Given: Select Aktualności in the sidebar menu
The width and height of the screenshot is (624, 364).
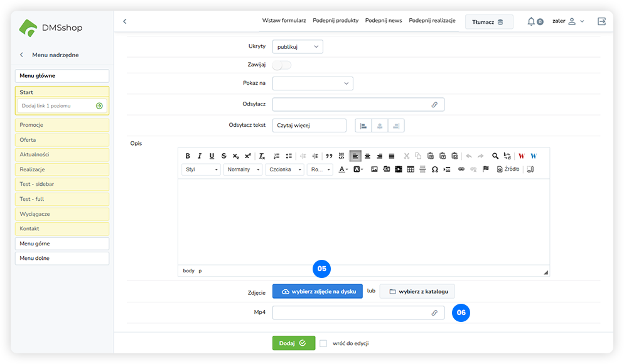Looking at the screenshot, I should pyautogui.click(x=62, y=154).
